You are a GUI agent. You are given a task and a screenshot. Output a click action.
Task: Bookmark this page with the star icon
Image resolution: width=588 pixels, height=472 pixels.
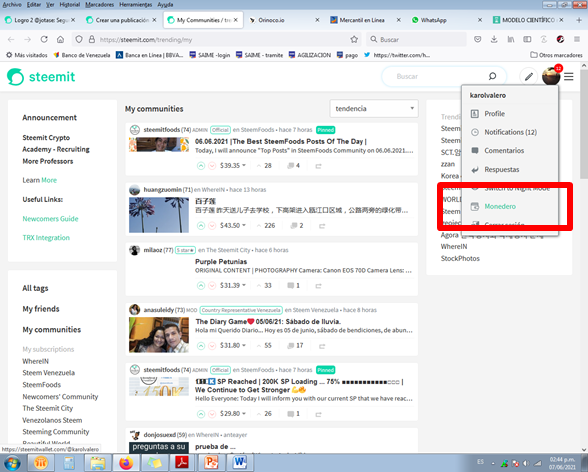[354, 39]
